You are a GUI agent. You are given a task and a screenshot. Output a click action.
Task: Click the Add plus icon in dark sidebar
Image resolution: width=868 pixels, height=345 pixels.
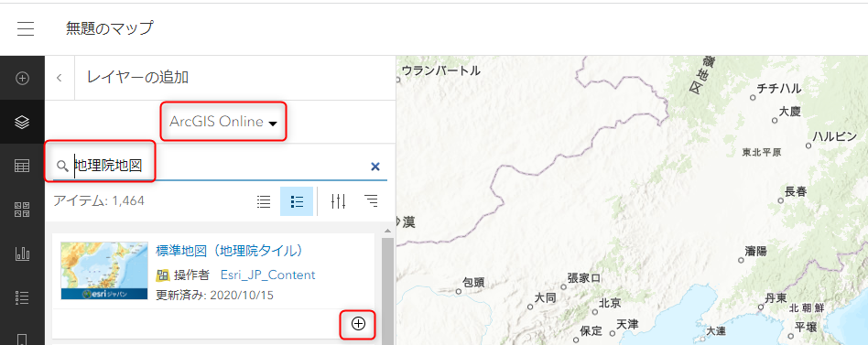22,79
